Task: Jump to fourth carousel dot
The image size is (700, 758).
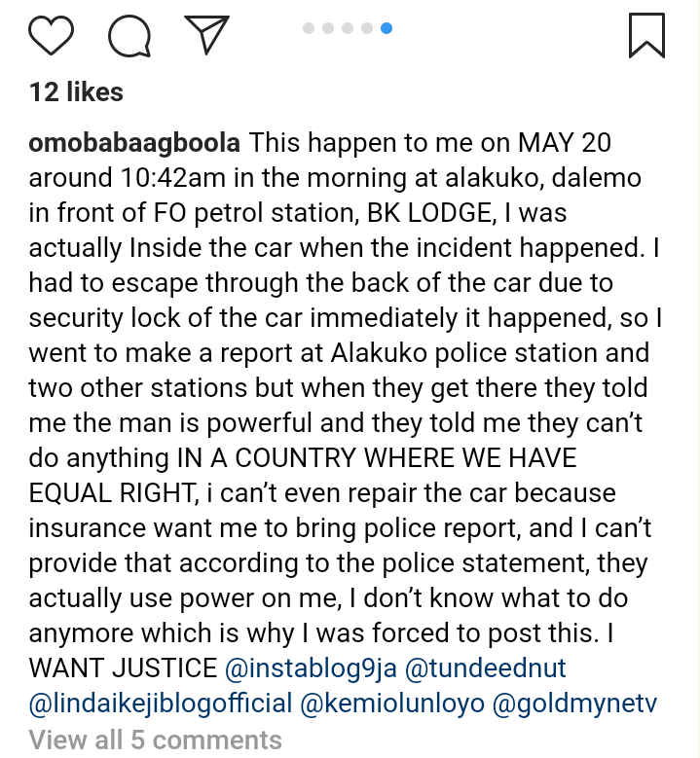Action: pos(367,28)
